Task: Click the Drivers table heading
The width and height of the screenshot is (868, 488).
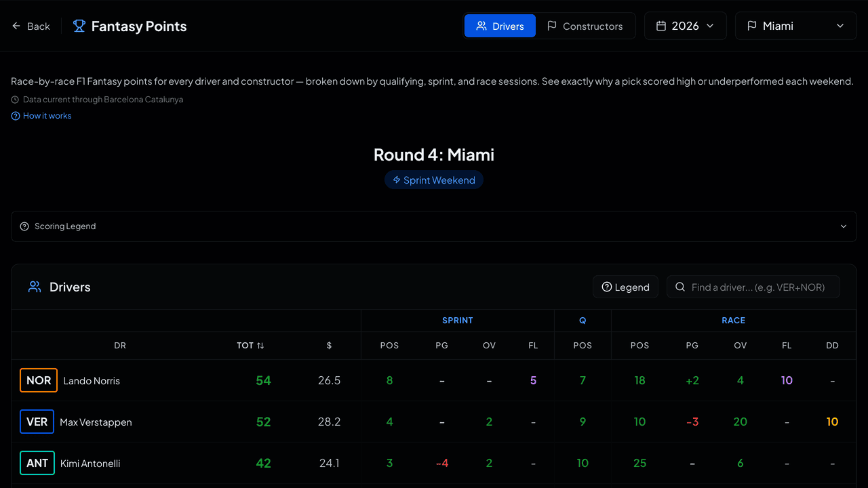Action: (70, 287)
